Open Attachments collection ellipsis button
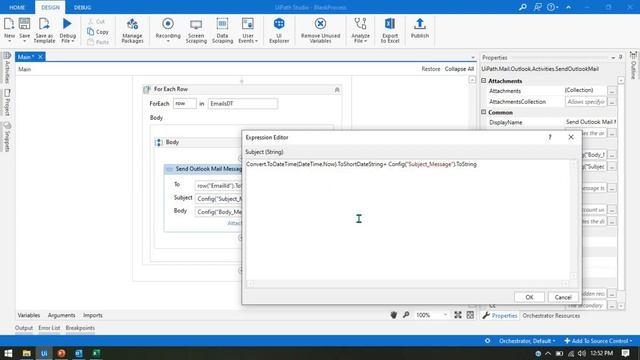The width and height of the screenshot is (640, 360). [x=611, y=91]
